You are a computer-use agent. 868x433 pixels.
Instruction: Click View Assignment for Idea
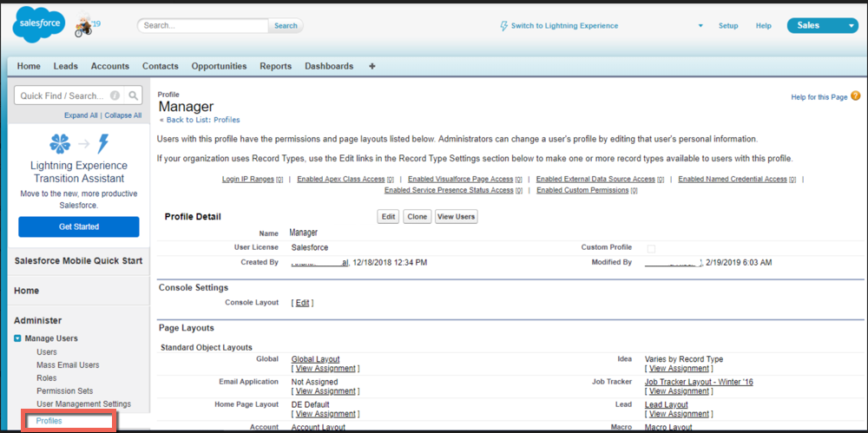tap(679, 368)
